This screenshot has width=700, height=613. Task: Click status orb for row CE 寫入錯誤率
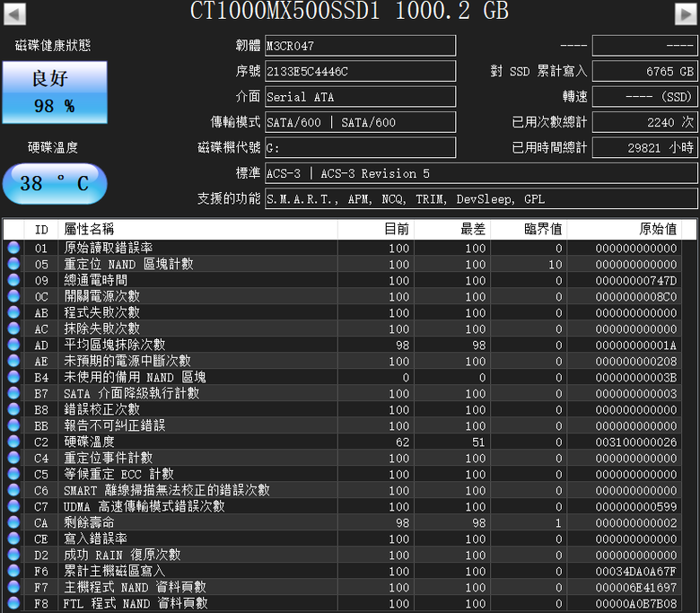pos(13,538)
